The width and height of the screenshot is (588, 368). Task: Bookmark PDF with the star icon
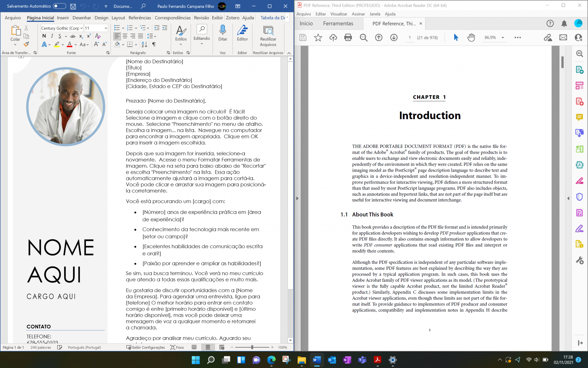[x=318, y=37]
